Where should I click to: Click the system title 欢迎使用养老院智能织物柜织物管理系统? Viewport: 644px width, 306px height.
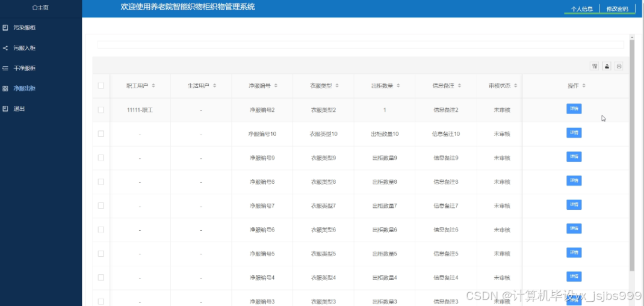point(188,7)
